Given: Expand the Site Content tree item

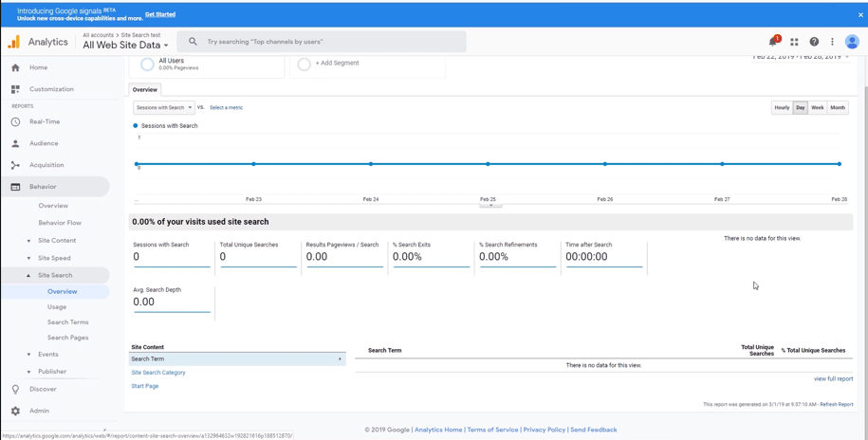Looking at the screenshot, I should click(x=28, y=241).
